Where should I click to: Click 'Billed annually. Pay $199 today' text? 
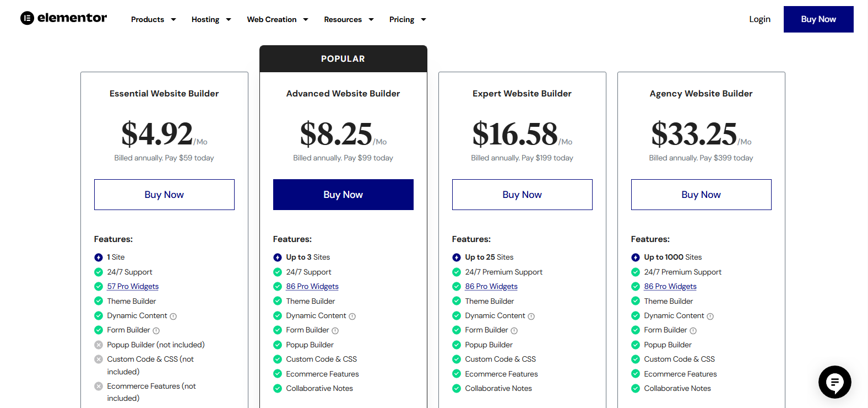[522, 158]
